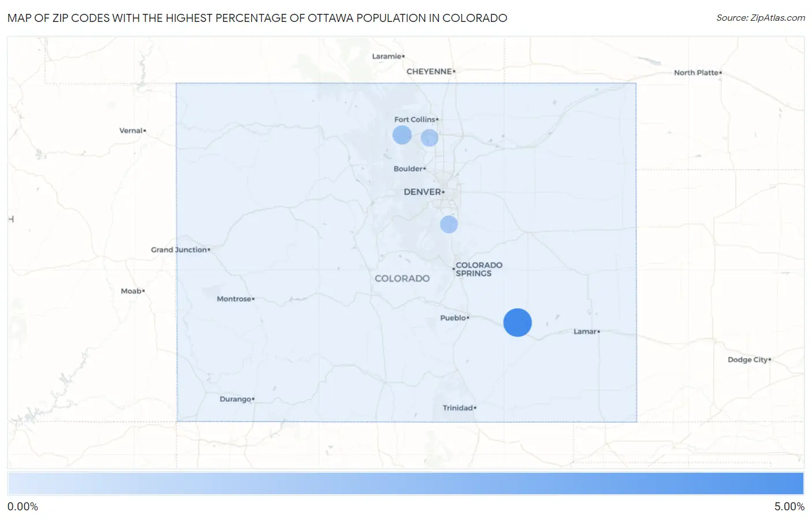Select the bubble west of Fort Collins

click(x=402, y=135)
